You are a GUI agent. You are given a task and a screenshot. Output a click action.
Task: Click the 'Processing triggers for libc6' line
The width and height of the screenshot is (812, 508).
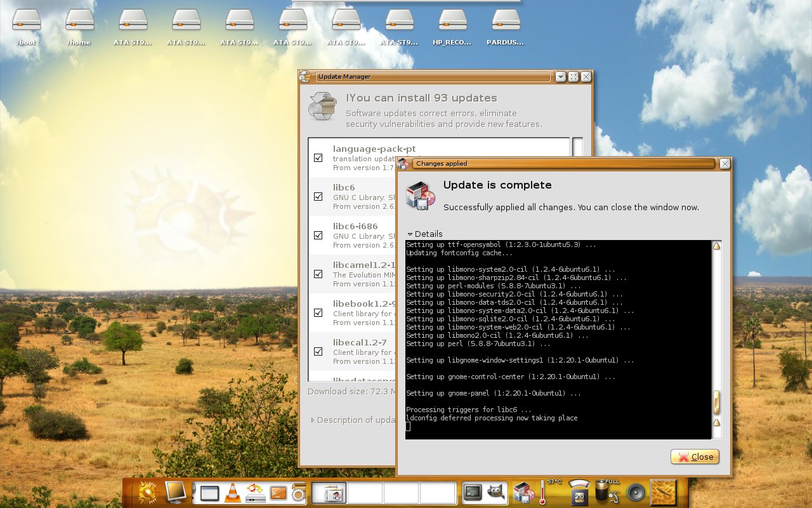pyautogui.click(x=469, y=410)
